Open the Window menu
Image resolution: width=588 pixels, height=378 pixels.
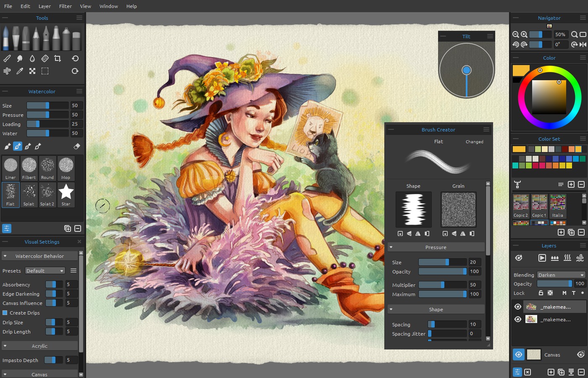coord(108,6)
